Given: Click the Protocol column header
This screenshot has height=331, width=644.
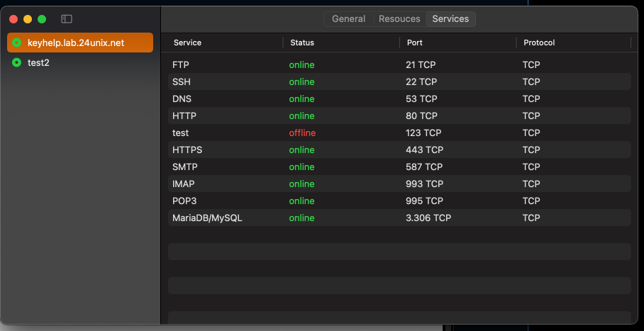Looking at the screenshot, I should point(539,43).
